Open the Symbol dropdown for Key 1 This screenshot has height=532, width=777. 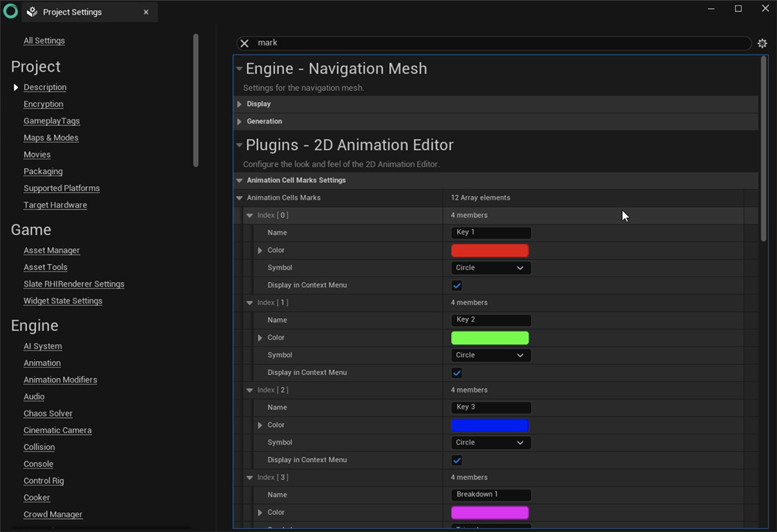pyautogui.click(x=490, y=268)
